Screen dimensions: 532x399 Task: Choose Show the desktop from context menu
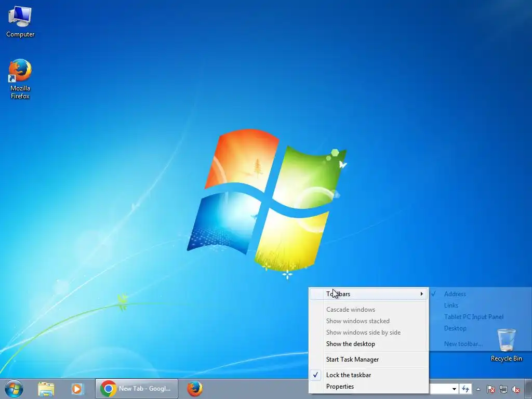[x=369, y=344]
